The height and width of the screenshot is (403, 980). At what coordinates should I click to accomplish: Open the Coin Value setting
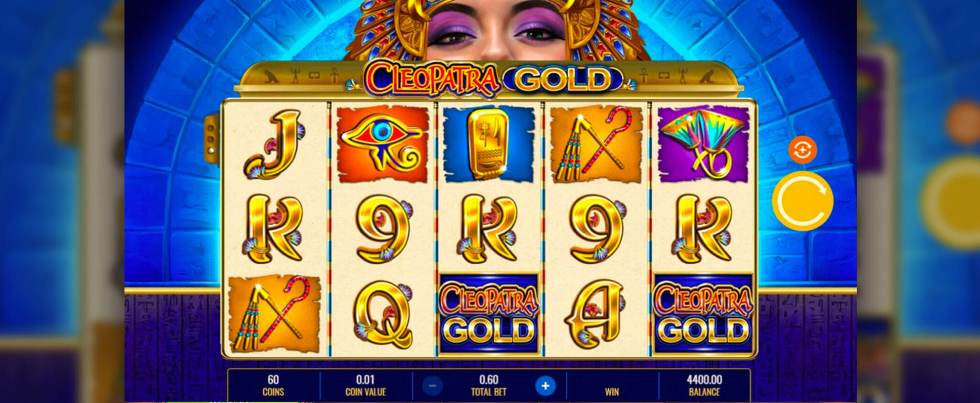point(366,386)
